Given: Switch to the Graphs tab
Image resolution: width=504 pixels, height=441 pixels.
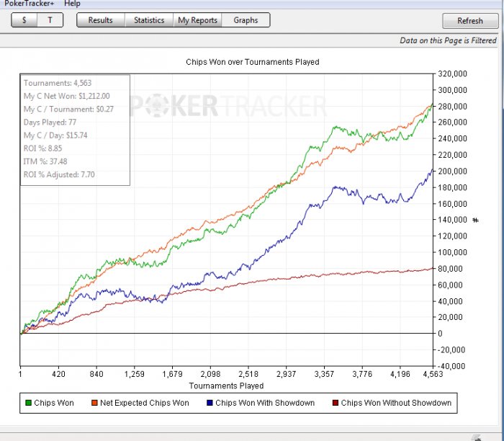Looking at the screenshot, I should (246, 20).
